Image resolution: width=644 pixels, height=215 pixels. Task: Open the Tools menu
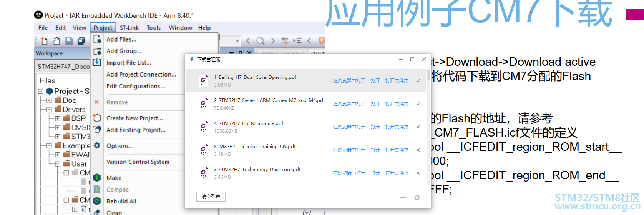click(154, 28)
